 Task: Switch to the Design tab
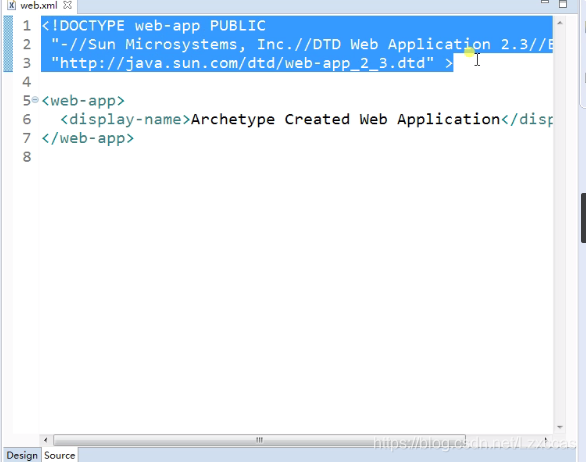coord(22,455)
